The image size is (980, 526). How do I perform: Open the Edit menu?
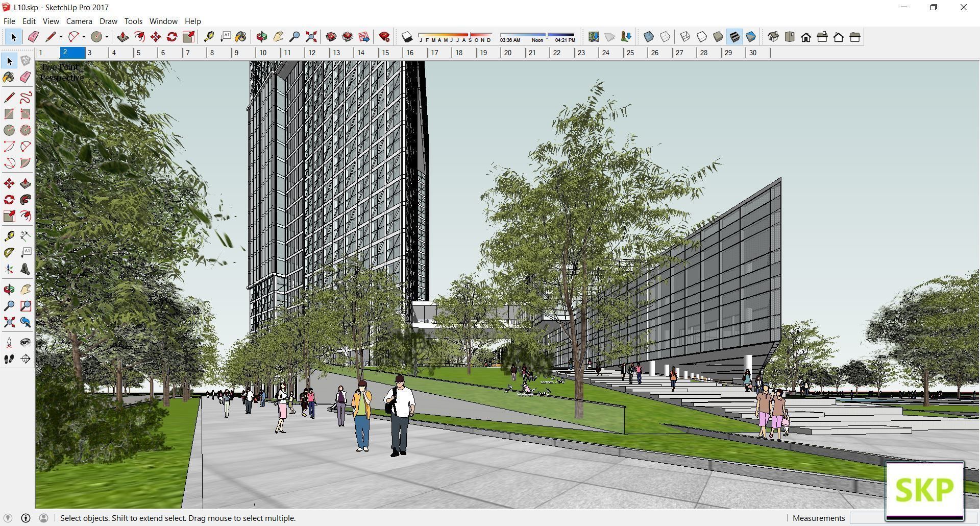click(x=29, y=21)
